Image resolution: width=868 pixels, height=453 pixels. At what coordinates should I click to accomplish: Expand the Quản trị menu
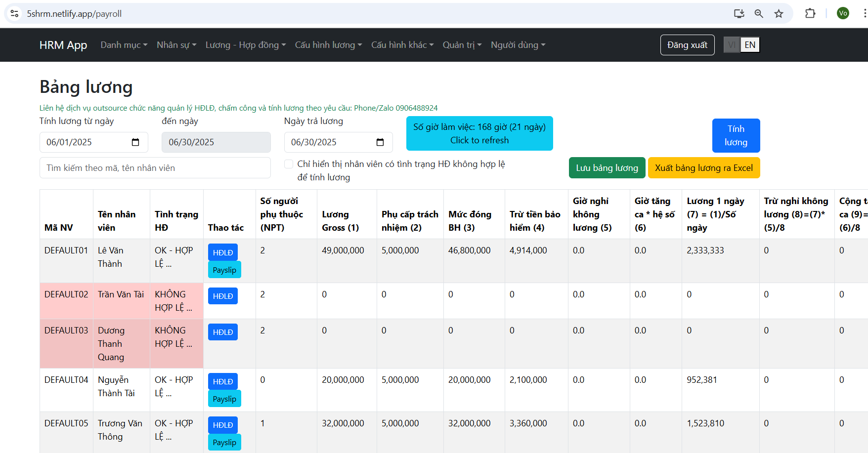(x=462, y=45)
